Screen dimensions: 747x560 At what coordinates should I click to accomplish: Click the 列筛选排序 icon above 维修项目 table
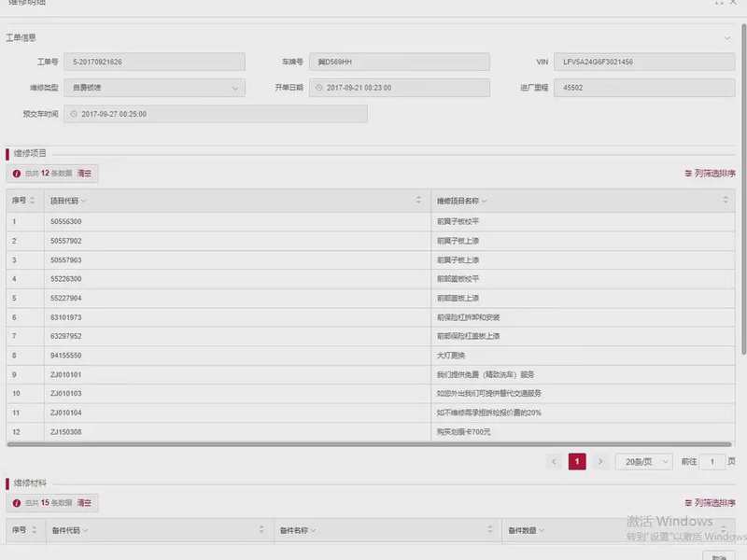[x=689, y=174]
